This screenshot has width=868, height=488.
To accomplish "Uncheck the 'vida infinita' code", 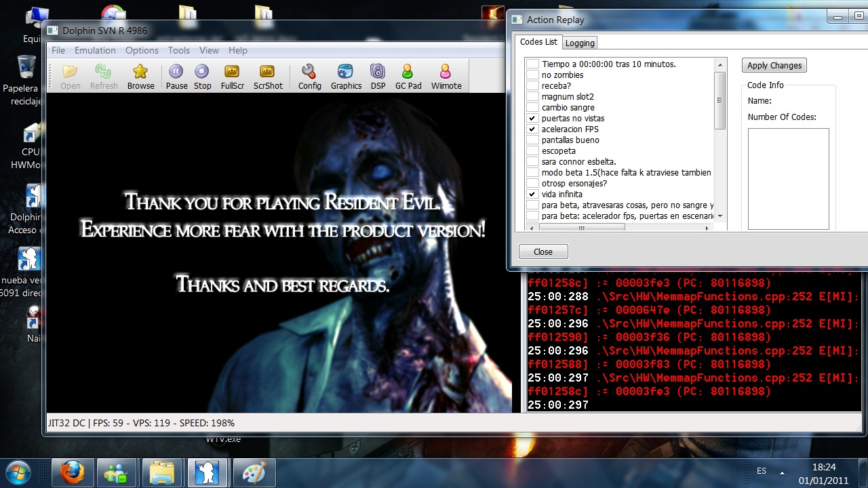I will (533, 195).
